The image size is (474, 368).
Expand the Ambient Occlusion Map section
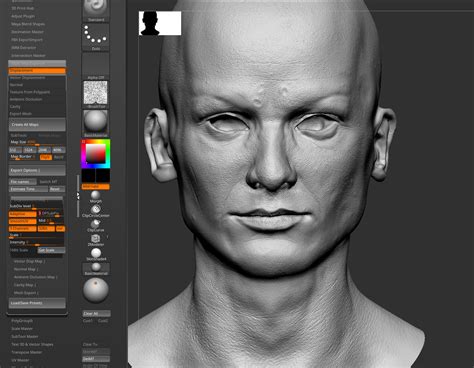pyautogui.click(x=35, y=277)
